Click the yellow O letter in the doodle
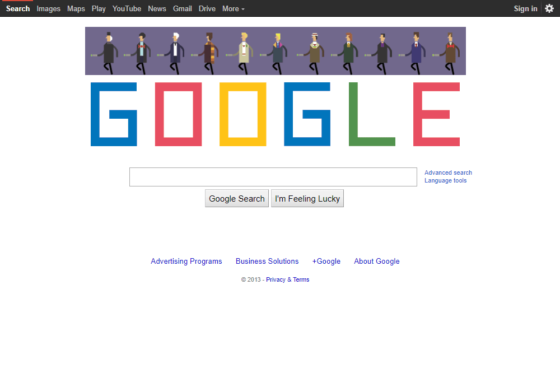Viewport: 560px width, 392px height. coord(243,114)
